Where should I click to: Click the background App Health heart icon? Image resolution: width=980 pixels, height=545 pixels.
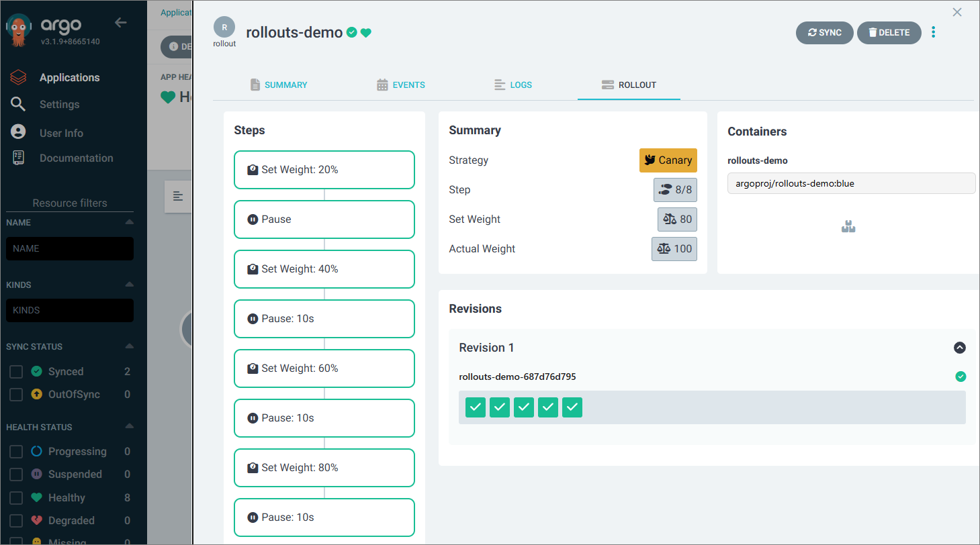(x=168, y=97)
